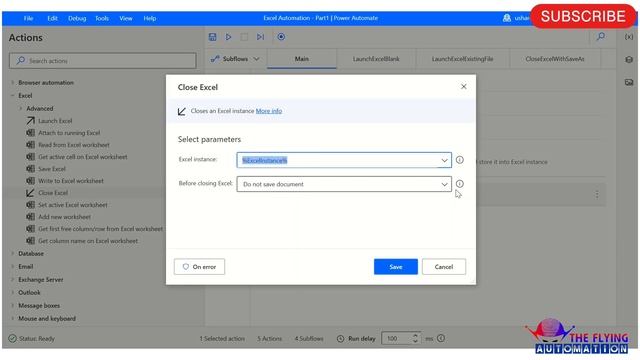
Task: Expand Advanced Excel subgroup
Action: (21, 109)
